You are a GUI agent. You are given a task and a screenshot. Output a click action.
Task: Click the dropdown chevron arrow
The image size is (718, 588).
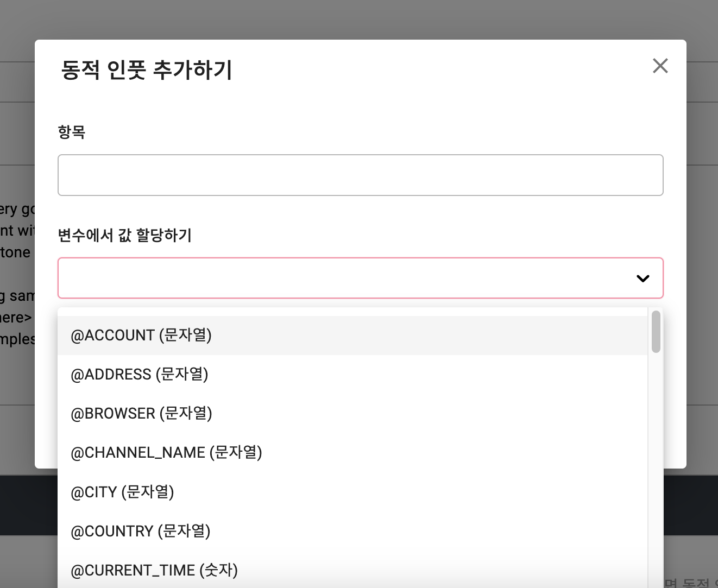click(643, 279)
